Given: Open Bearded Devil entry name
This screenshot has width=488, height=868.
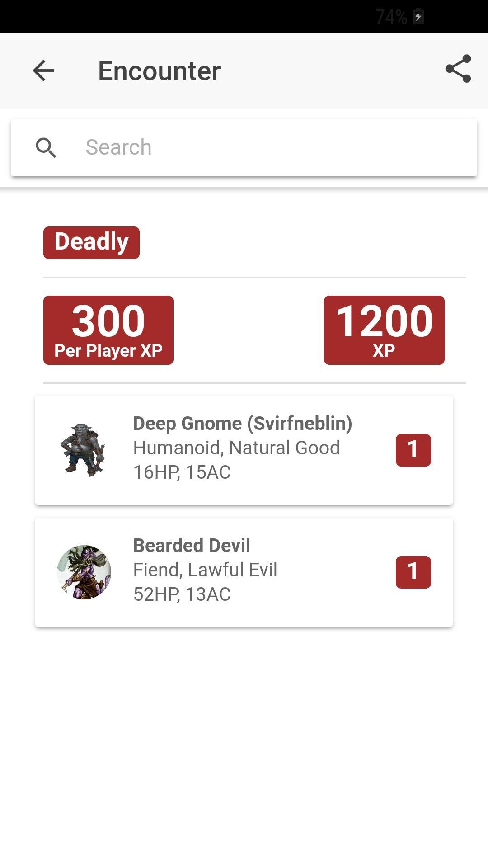Looking at the screenshot, I should pos(192,546).
